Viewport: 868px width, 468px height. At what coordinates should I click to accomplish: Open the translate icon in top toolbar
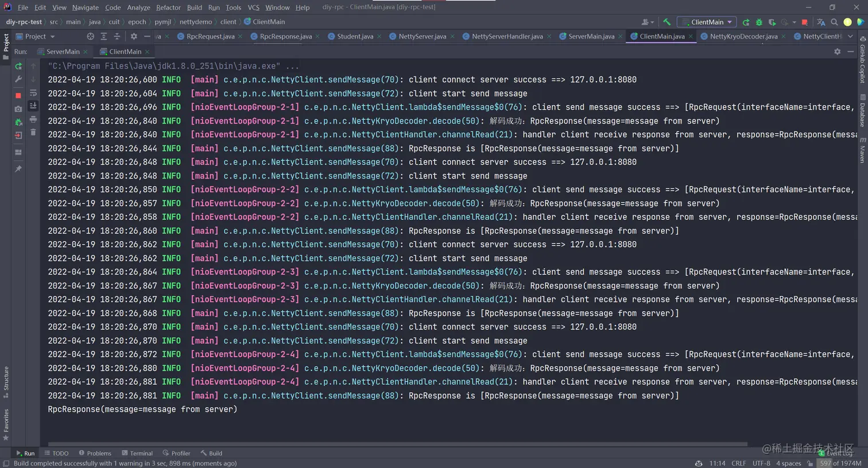821,22
